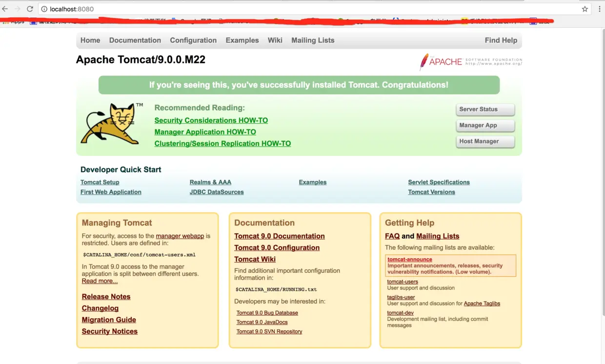Click the site info icon in address bar

44,9
